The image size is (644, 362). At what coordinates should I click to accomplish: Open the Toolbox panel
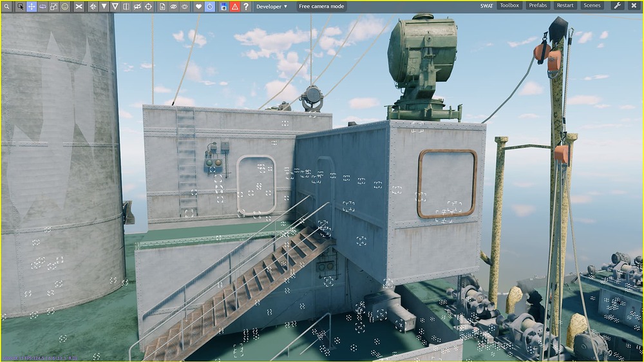[x=509, y=6]
